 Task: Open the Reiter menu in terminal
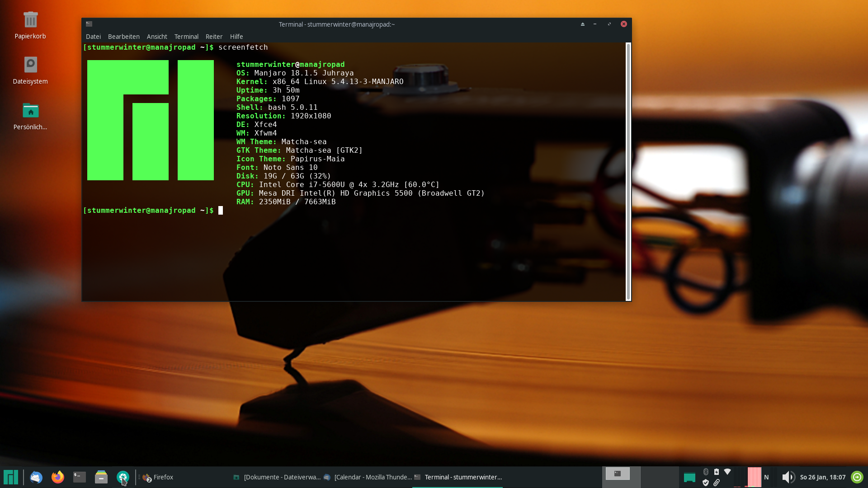click(214, 37)
